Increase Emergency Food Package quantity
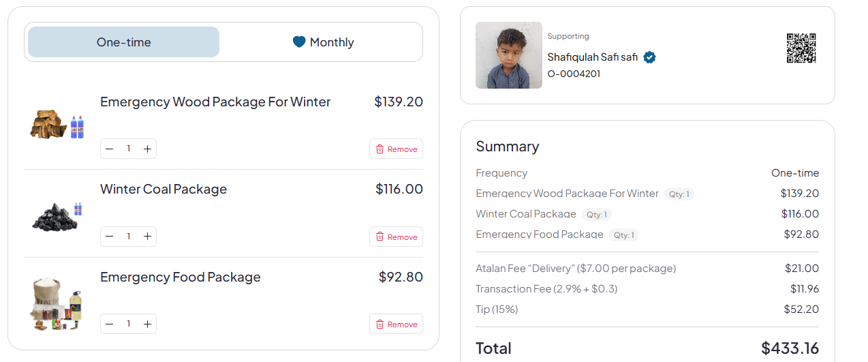 147,324
